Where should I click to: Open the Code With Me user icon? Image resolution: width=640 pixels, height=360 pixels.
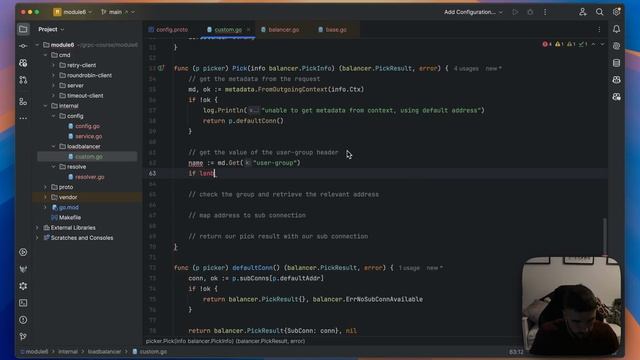tap(582, 12)
